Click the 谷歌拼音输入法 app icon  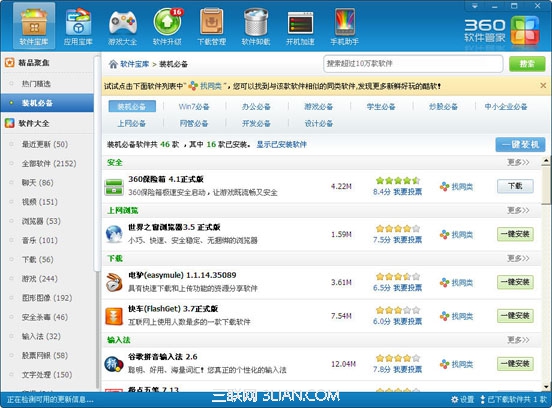114,364
